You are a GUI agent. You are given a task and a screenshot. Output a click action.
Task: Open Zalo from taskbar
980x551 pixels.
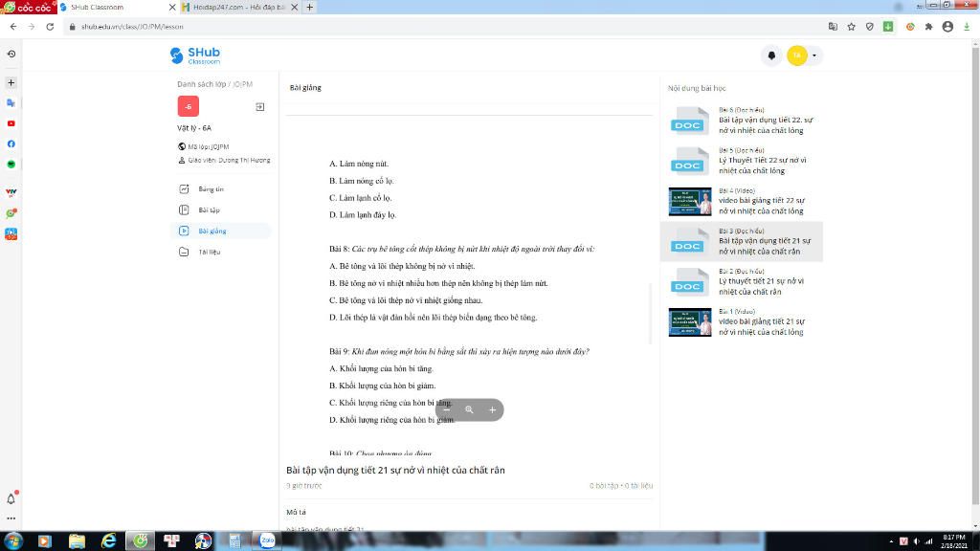(267, 541)
